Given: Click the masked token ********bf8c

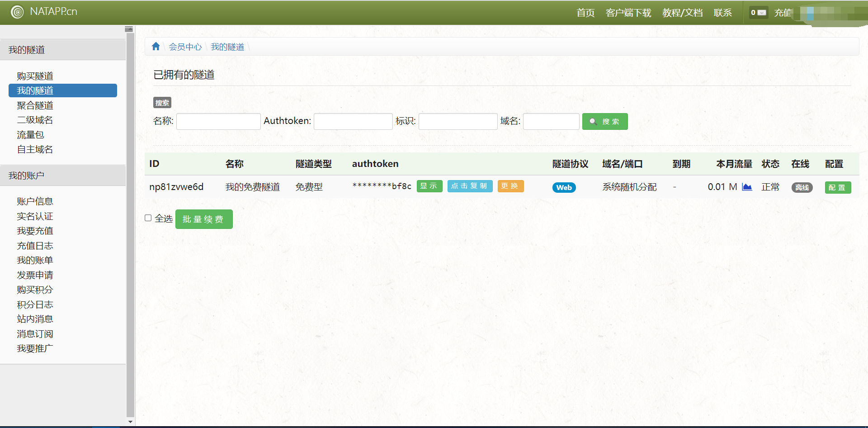Looking at the screenshot, I should click(382, 186).
